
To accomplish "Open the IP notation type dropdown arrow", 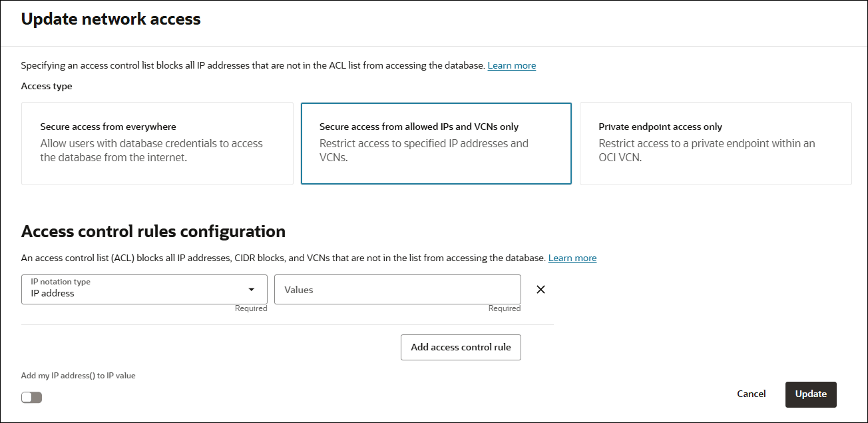I will coord(252,289).
